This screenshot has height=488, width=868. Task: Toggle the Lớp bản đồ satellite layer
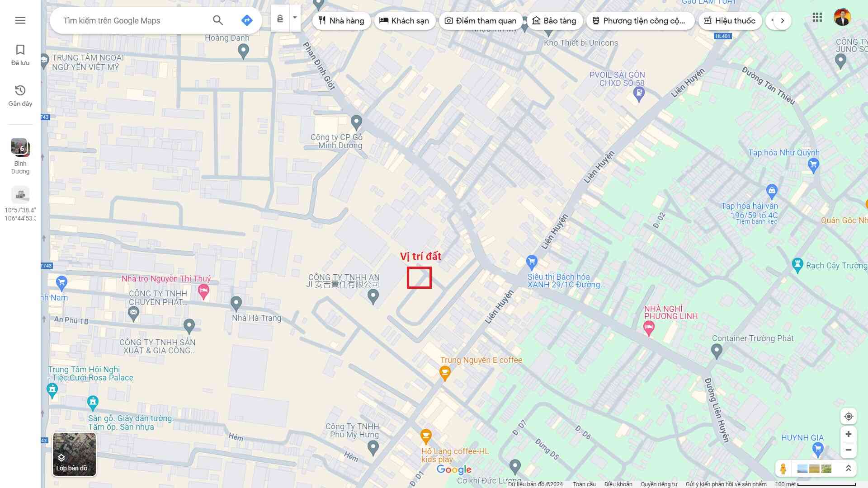tap(74, 454)
